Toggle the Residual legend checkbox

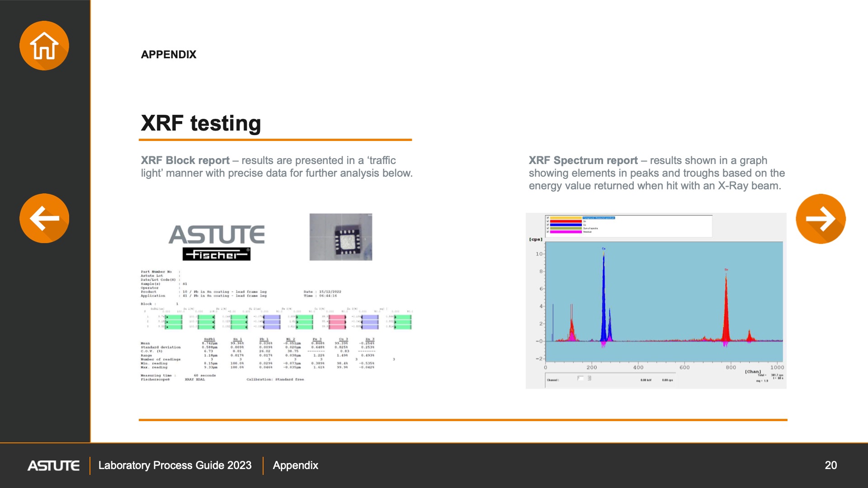click(547, 232)
